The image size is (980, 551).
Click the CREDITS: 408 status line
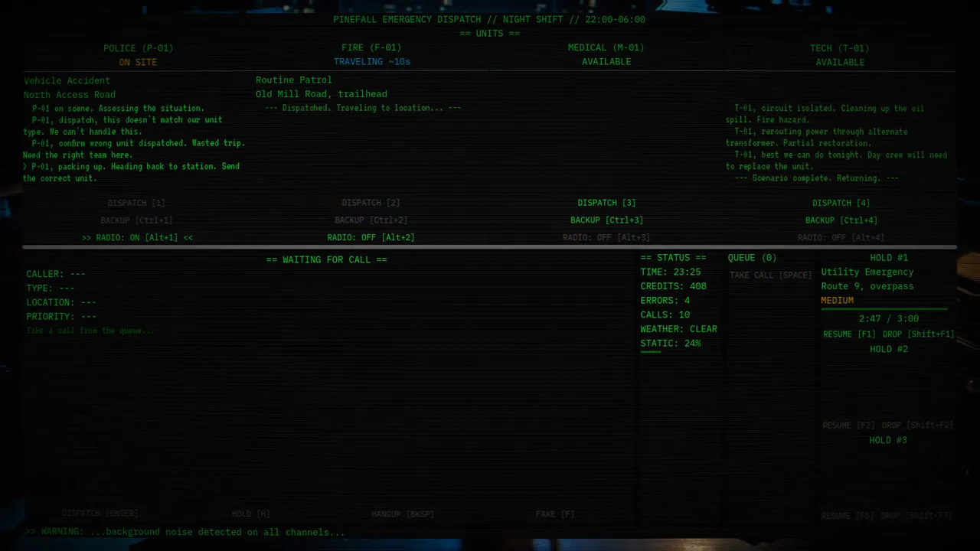pos(674,286)
